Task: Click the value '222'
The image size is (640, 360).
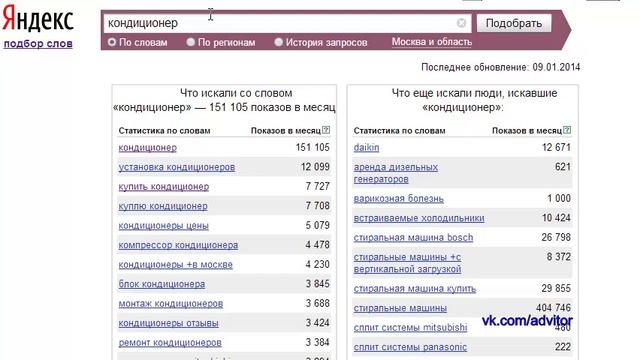Action: (563, 347)
